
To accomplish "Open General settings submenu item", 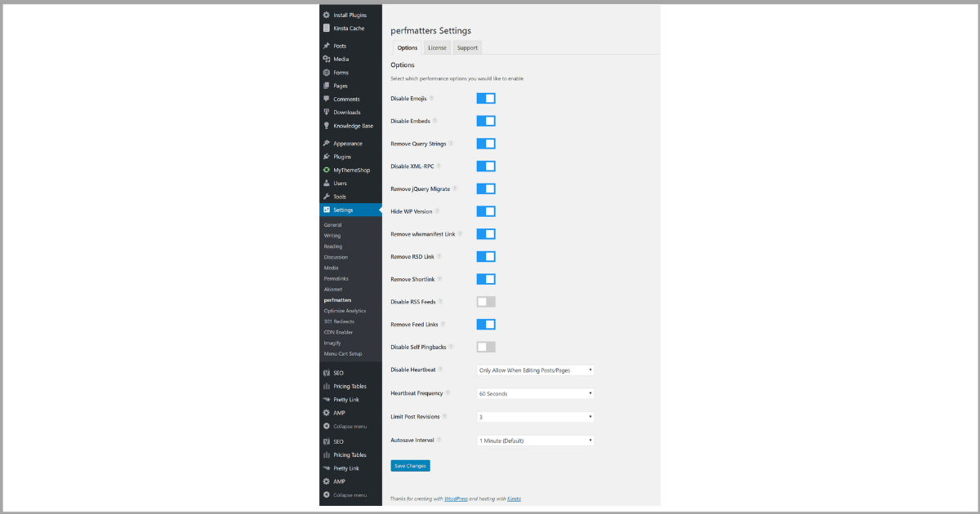I will point(332,224).
